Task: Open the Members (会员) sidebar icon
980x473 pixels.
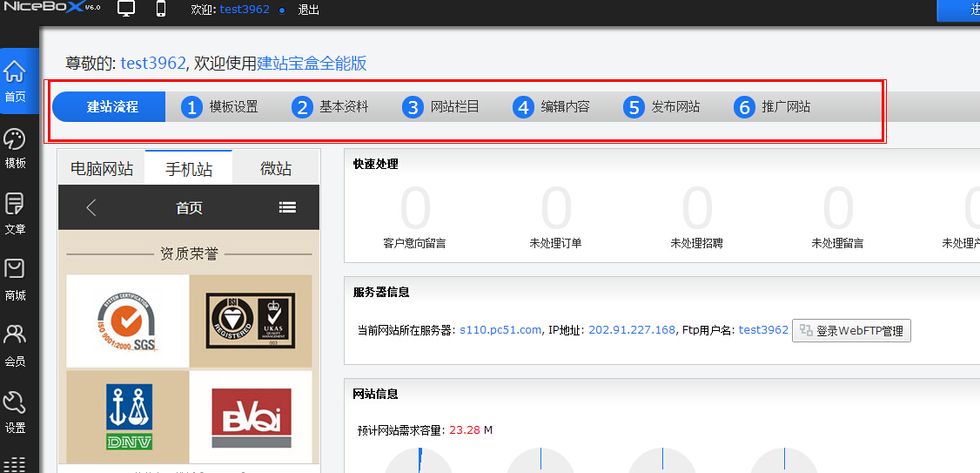Action: coord(16,346)
